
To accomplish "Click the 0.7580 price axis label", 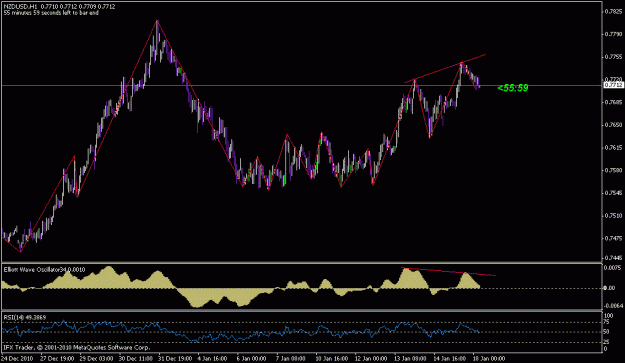I will point(614,170).
